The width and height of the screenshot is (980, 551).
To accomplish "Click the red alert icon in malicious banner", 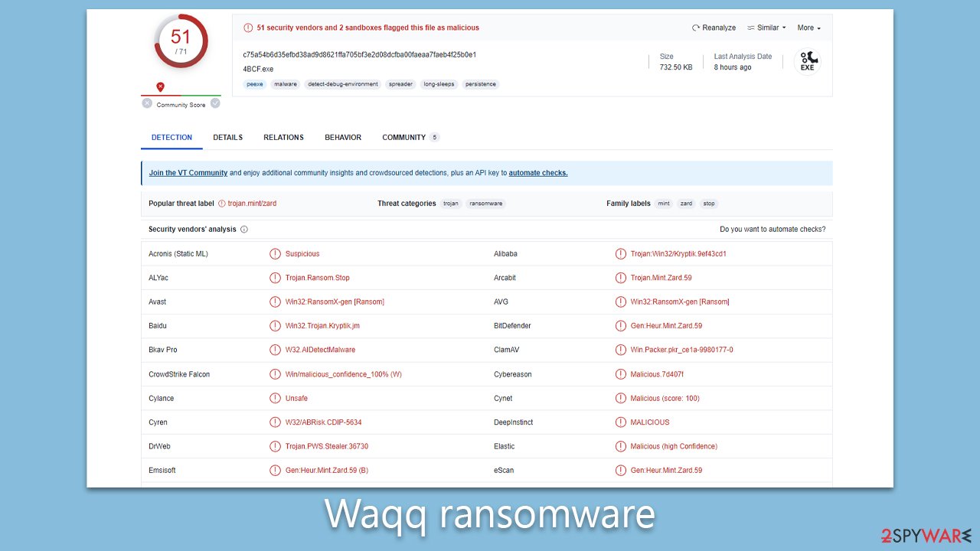I will 248,28.
